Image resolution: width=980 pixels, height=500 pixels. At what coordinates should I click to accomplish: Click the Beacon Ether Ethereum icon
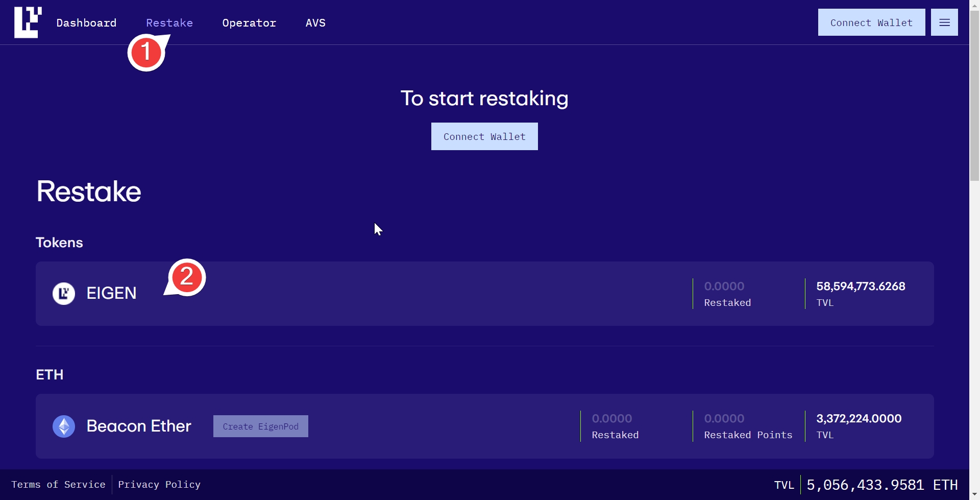(x=64, y=426)
